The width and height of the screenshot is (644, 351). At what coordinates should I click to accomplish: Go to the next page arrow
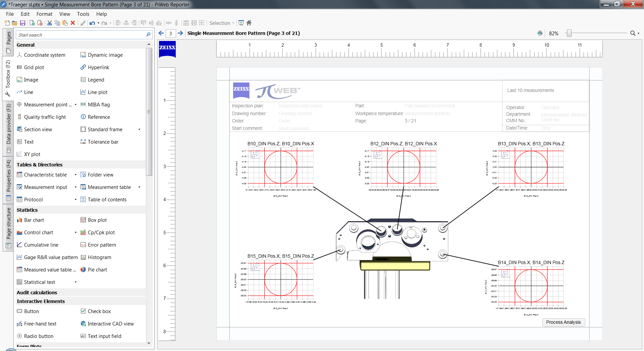(x=180, y=33)
